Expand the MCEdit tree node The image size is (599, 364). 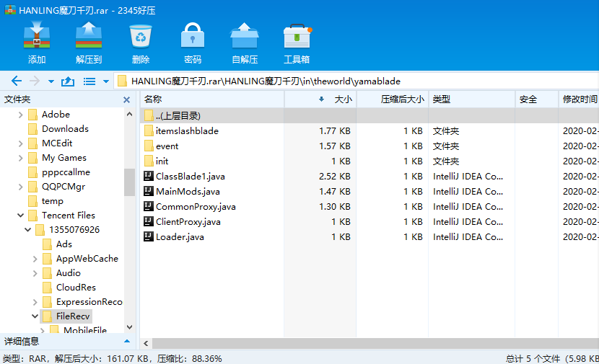pos(21,143)
